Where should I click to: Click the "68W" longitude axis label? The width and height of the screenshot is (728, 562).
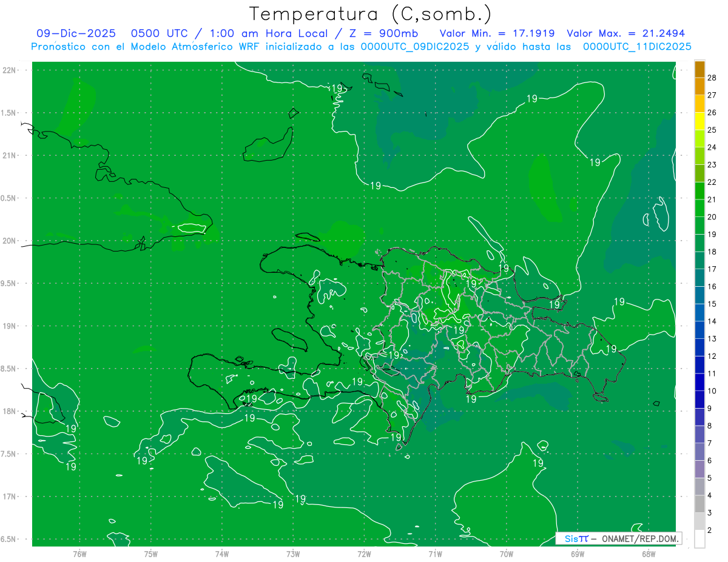click(x=649, y=554)
